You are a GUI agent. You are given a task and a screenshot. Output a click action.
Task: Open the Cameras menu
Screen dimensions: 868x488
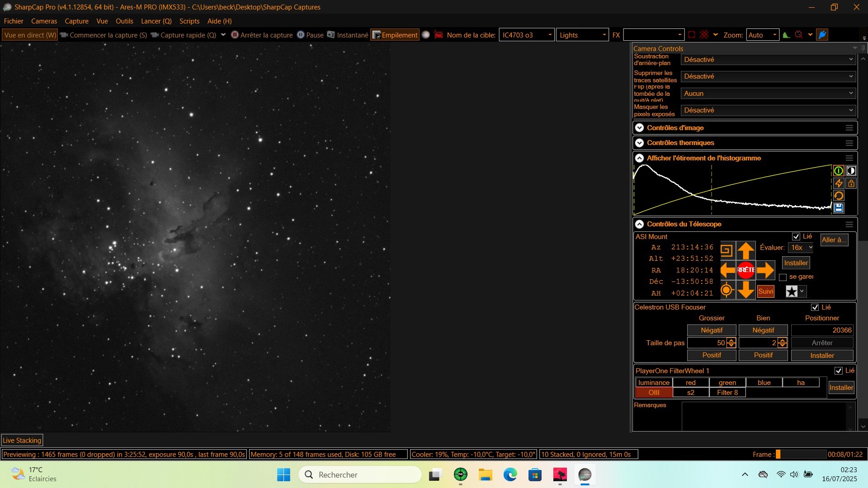click(x=44, y=21)
